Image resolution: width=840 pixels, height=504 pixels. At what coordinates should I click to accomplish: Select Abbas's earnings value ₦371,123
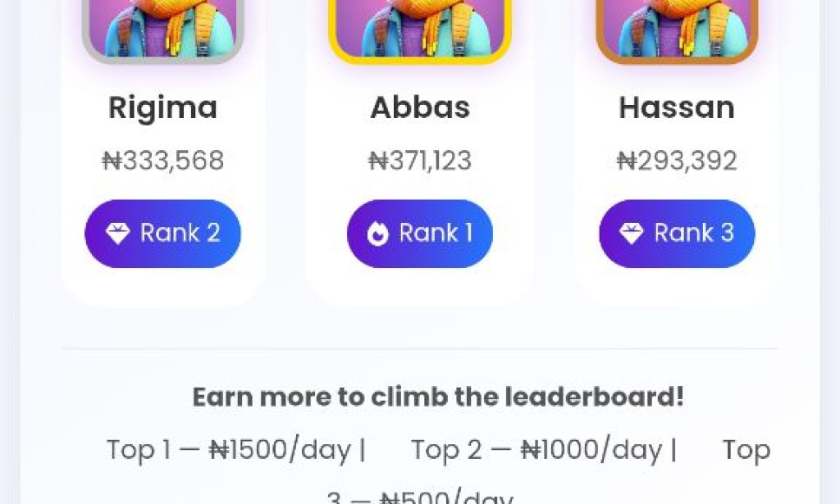pyautogui.click(x=419, y=161)
